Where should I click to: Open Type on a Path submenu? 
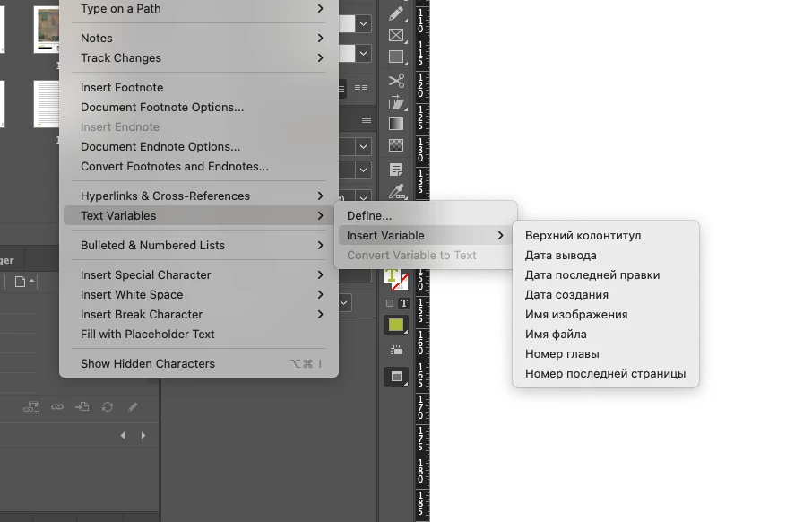199,8
